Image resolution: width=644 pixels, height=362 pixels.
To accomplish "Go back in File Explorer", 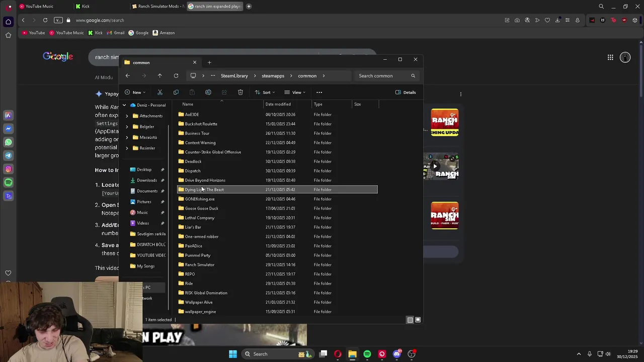I will (128, 75).
